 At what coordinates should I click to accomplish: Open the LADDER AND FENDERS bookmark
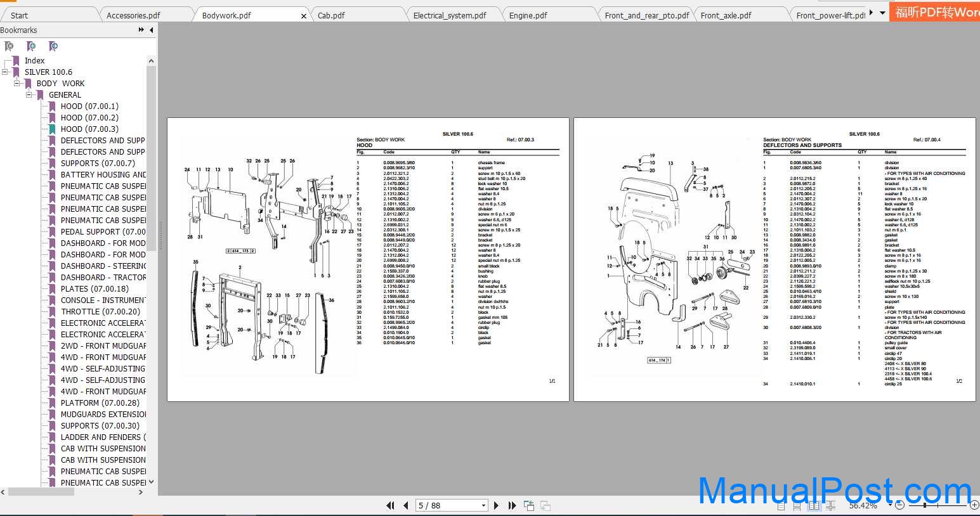pos(103,437)
